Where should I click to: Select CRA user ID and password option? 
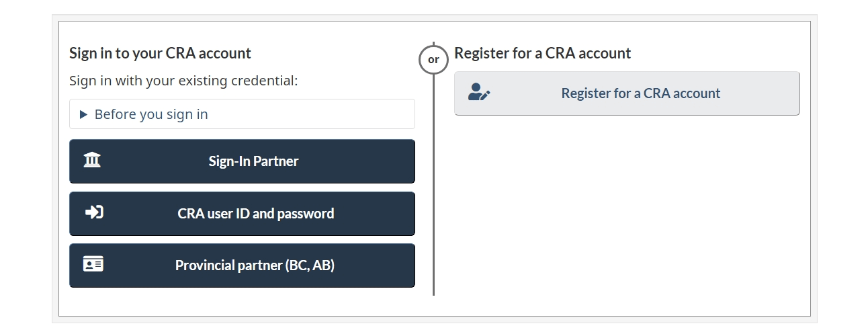pos(242,214)
